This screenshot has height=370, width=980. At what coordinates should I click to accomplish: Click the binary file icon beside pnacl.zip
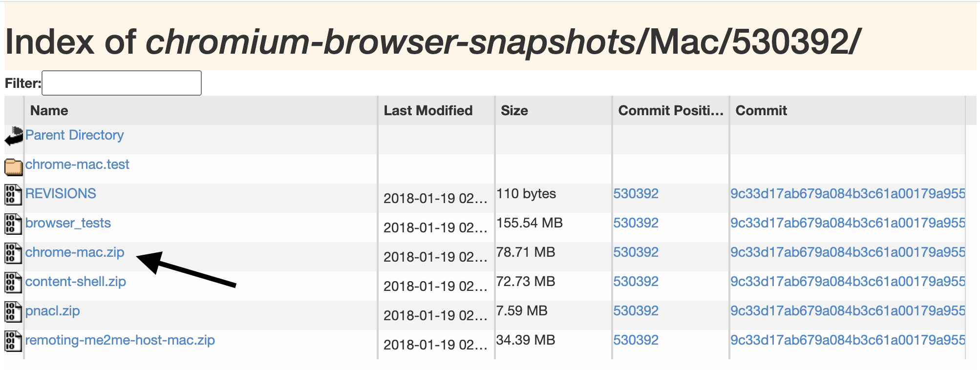[13, 311]
